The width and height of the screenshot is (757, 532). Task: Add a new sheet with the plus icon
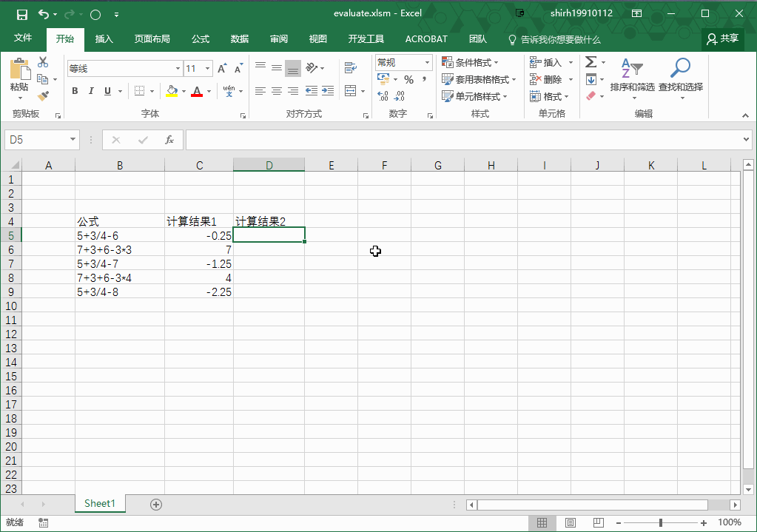point(156,505)
